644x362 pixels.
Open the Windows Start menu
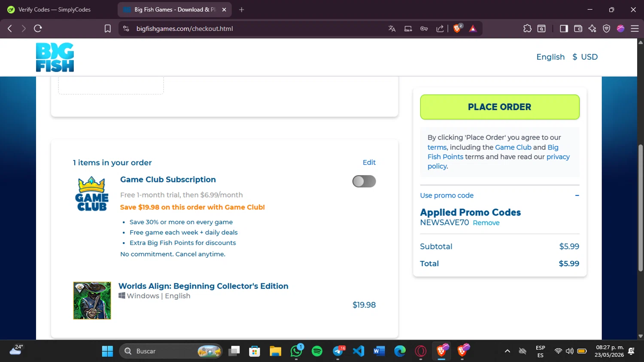(107, 351)
